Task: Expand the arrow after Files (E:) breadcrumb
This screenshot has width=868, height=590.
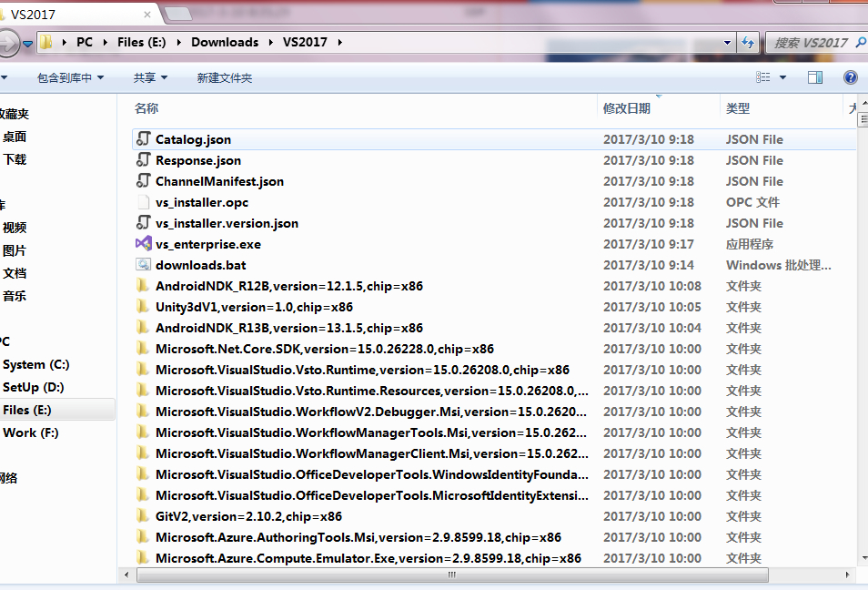Action: coord(179,42)
